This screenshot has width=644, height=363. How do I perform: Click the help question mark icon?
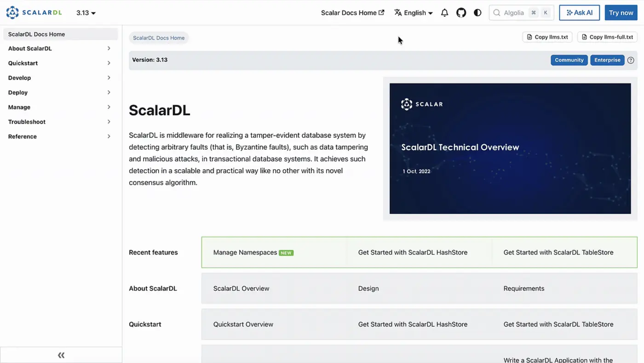pyautogui.click(x=631, y=60)
